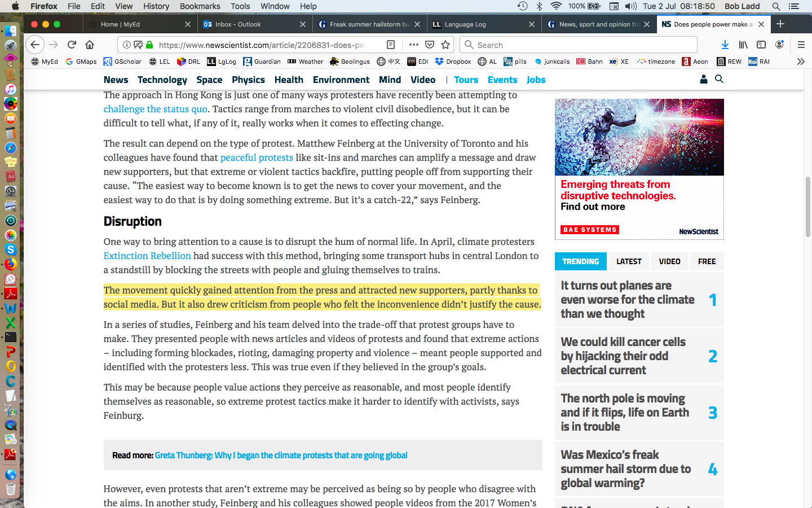
Task: Open Guardian bookmark
Action: click(262, 62)
